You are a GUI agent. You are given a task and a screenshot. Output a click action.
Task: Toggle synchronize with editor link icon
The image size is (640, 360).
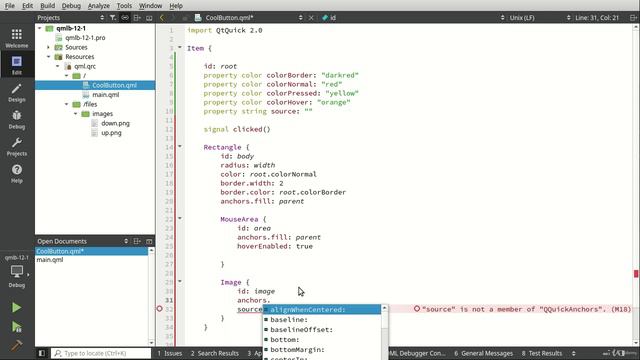pyautogui.click(x=125, y=18)
